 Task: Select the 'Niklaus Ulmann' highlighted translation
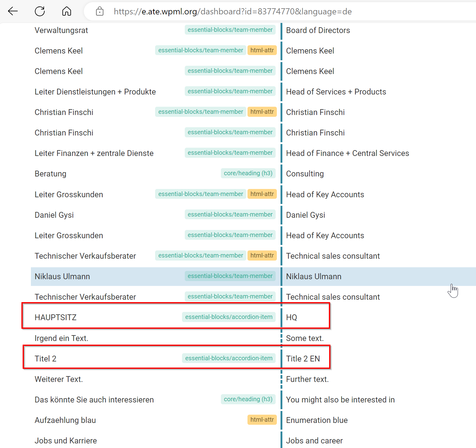point(314,276)
